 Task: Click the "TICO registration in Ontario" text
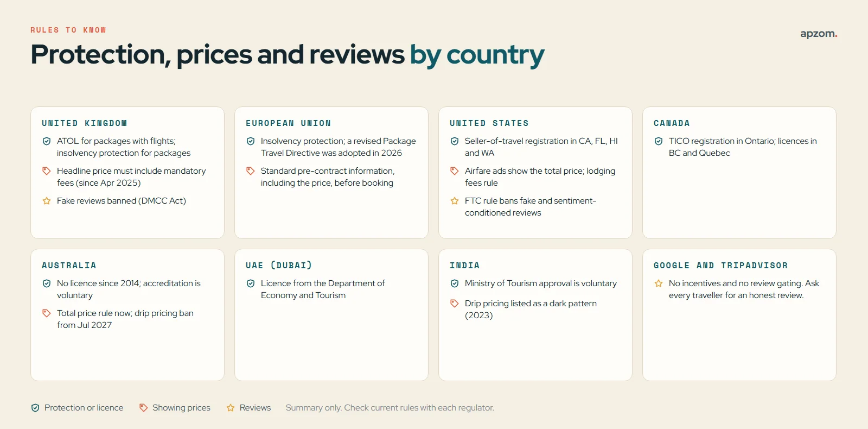(x=743, y=147)
